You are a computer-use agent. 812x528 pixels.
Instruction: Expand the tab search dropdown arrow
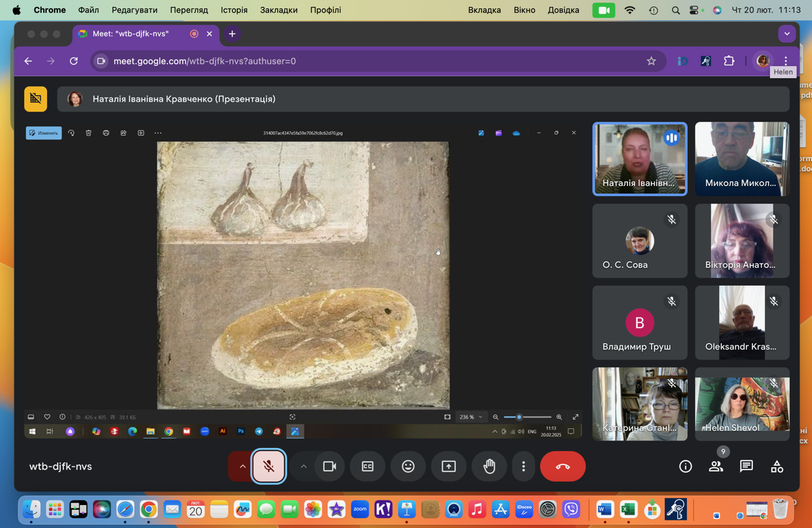coord(787,34)
